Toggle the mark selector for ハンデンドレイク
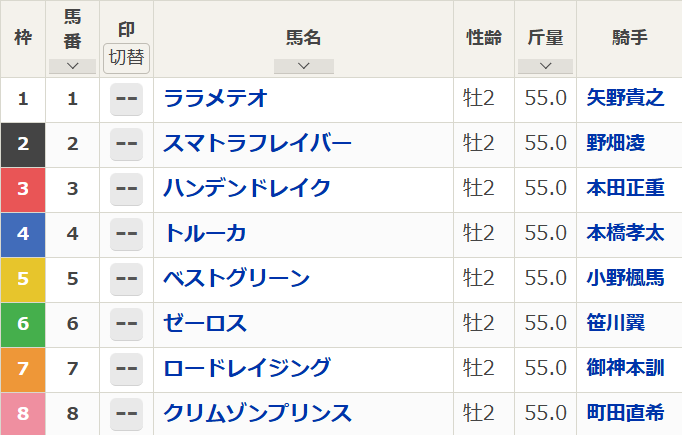 tap(126, 189)
